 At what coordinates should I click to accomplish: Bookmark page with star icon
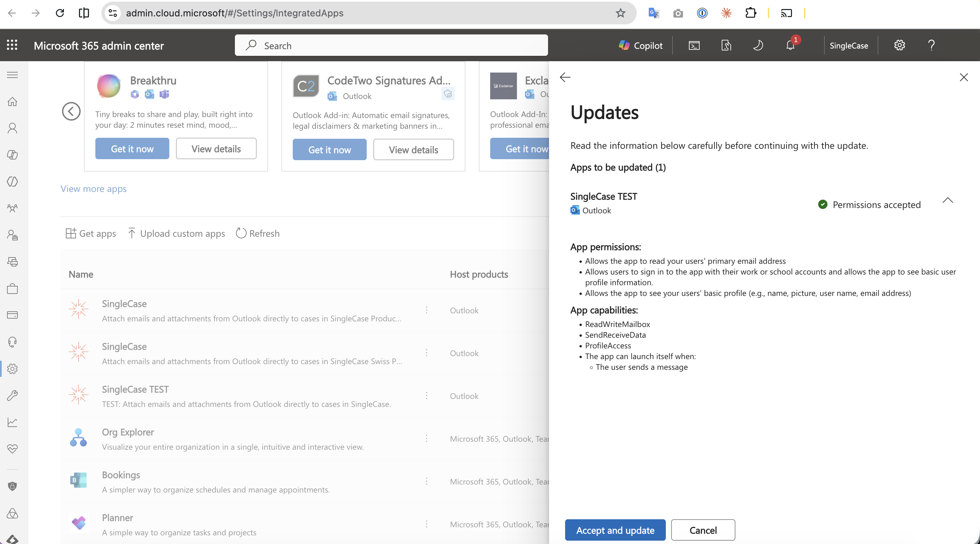(621, 13)
